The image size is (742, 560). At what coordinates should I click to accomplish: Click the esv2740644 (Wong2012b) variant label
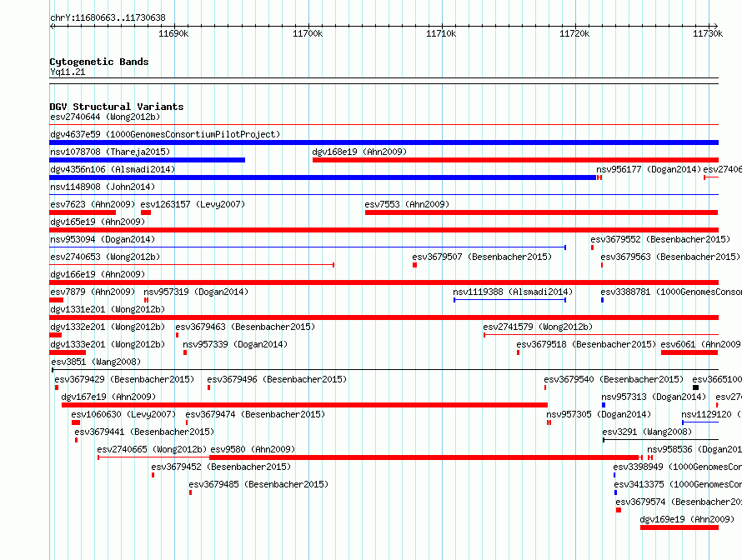pos(105,117)
